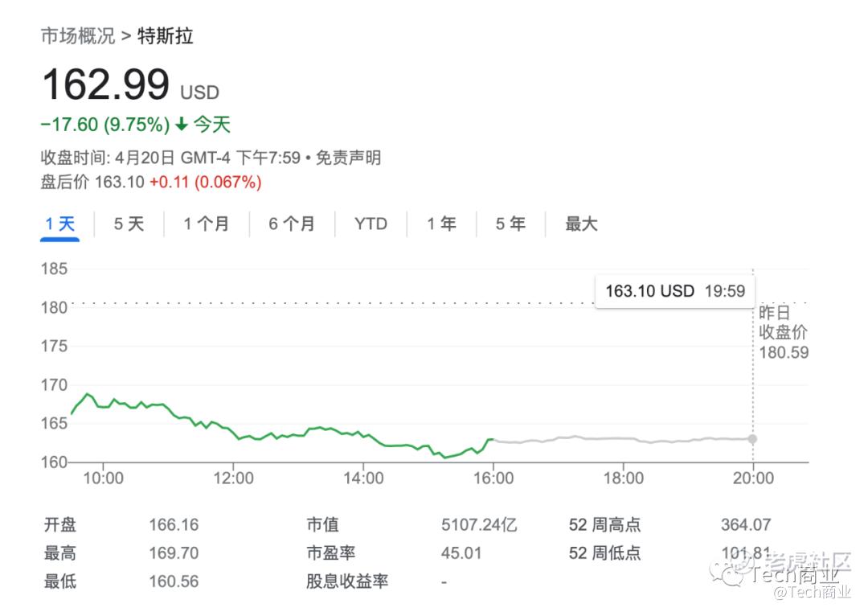
Task: Click the 昨日收盘价 180.59 label
Action: (x=783, y=332)
